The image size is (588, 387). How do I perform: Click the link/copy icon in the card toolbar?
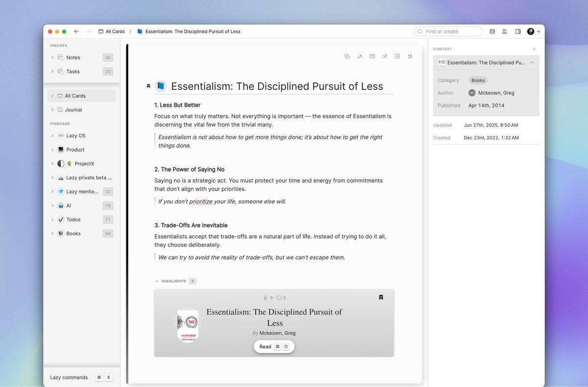tap(347, 56)
